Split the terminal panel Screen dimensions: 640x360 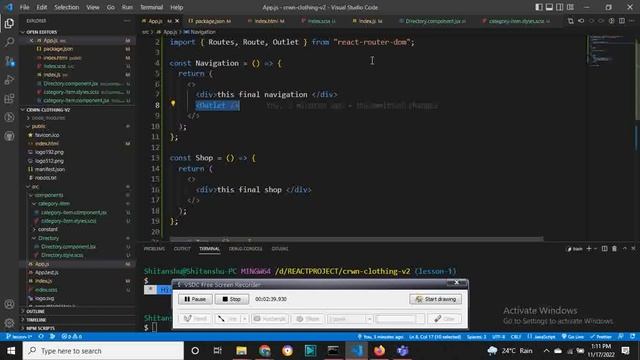click(604, 249)
